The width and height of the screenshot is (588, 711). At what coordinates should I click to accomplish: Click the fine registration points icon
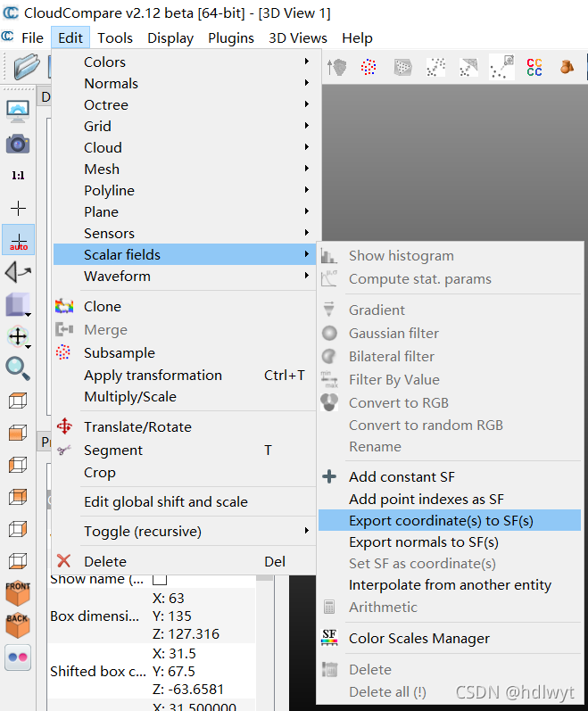tap(501, 67)
